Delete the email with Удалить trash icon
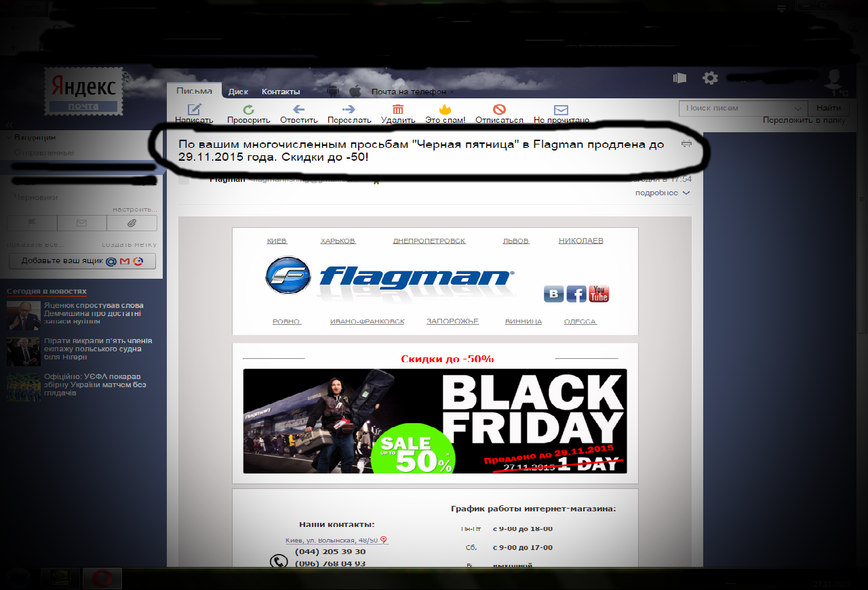The height and width of the screenshot is (590, 868). click(398, 110)
